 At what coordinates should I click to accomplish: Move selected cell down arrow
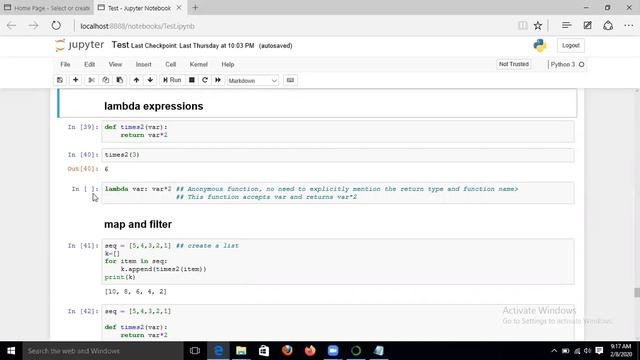(x=150, y=80)
